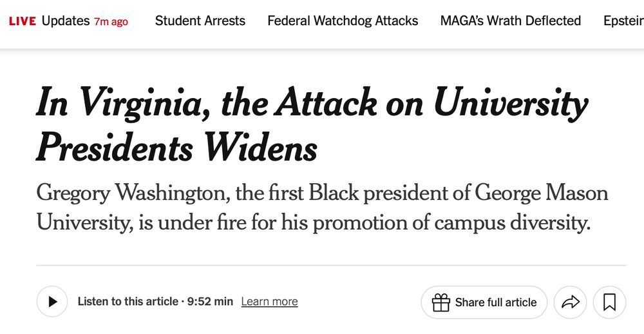The width and height of the screenshot is (644, 334).
Task: Open the partially visible Epstein topic
Action: tap(623, 21)
